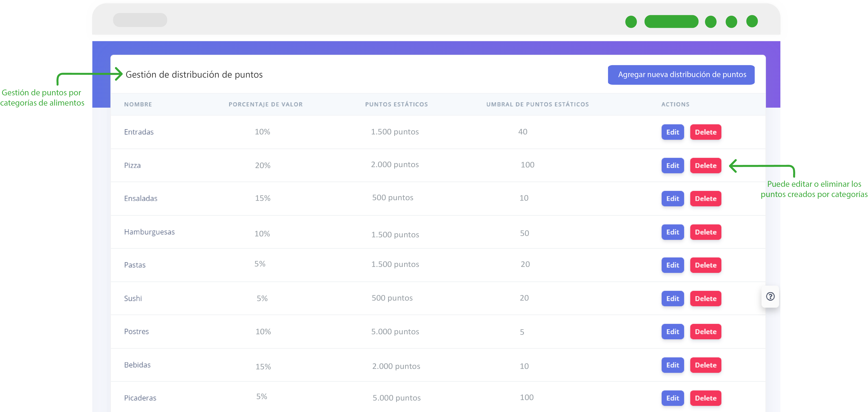Delete the Pastas points distribution
Image resolution: width=868 pixels, height=412 pixels.
(x=706, y=265)
